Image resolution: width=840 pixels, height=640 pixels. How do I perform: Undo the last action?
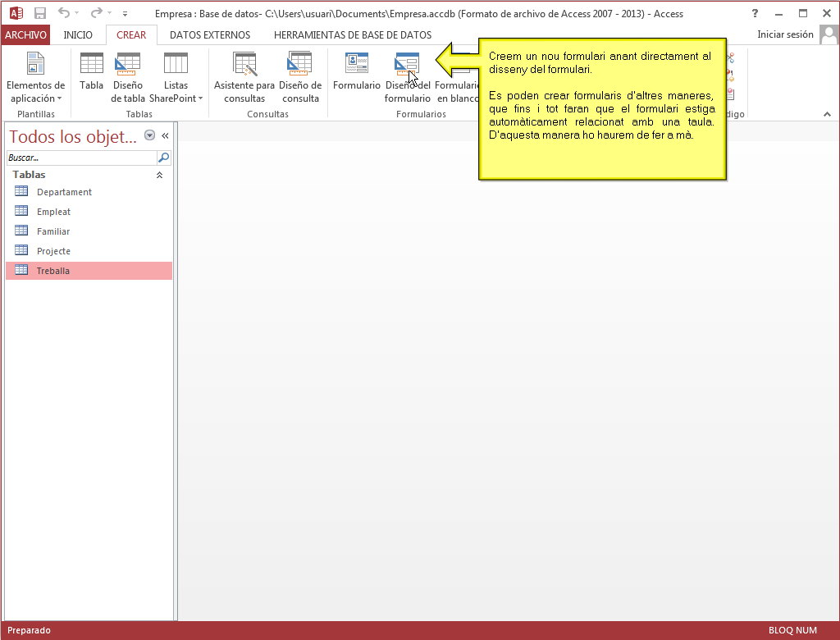pos(64,13)
